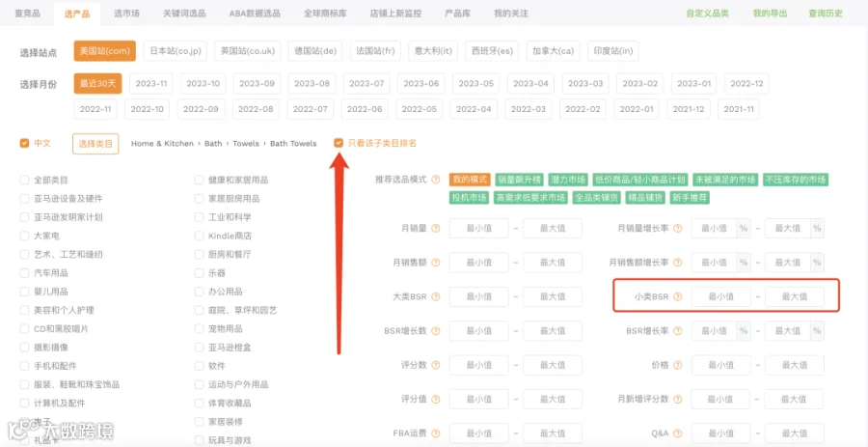868x447 pixels.
Task: Open the 关键词选品 tab
Action: click(x=184, y=14)
